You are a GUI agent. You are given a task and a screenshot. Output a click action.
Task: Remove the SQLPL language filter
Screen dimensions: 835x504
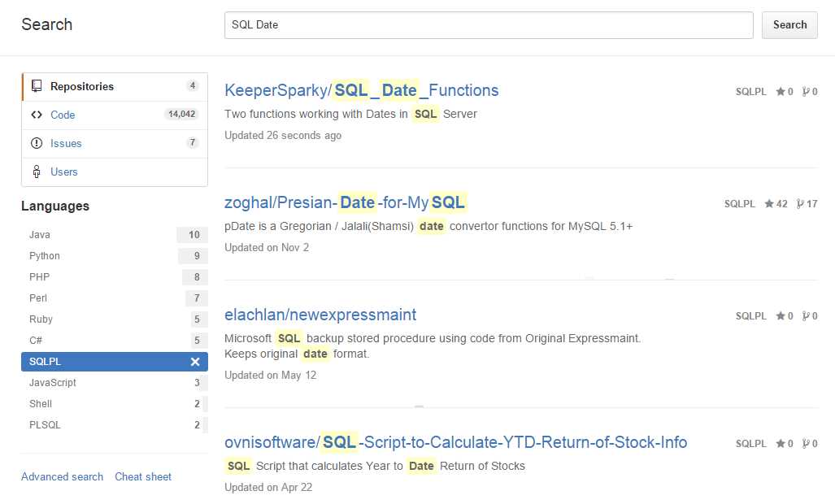click(195, 362)
